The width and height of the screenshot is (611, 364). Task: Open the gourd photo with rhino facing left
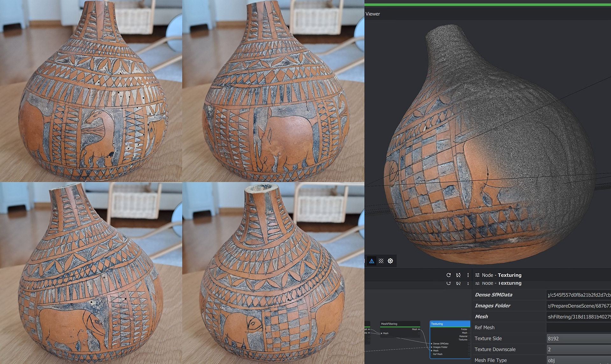(273, 91)
